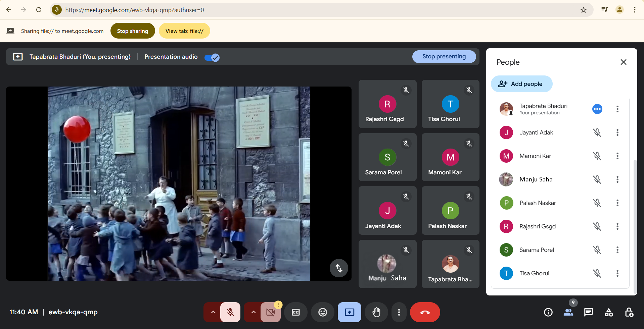The image size is (644, 329).
Task: Click the browser forward arrow
Action: coord(24,10)
